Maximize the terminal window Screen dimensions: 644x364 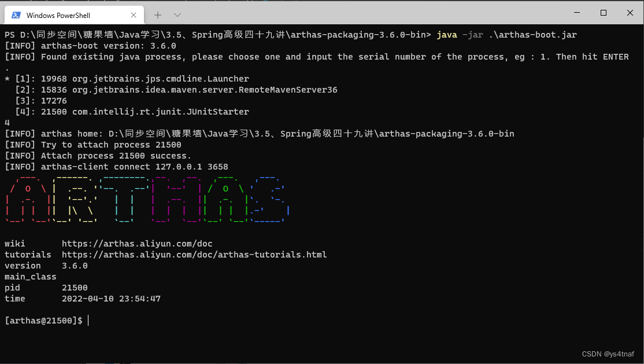604,12
